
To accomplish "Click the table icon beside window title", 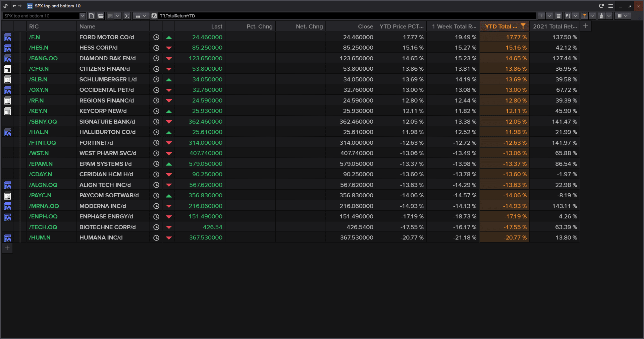I will 30,6.
